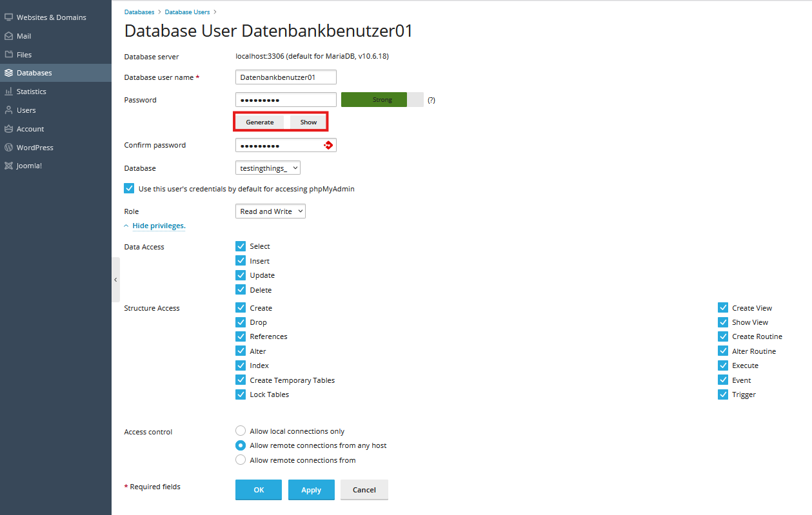Click the Websites & Domains monitor icon
This screenshot has width=812, height=515.
[9, 17]
